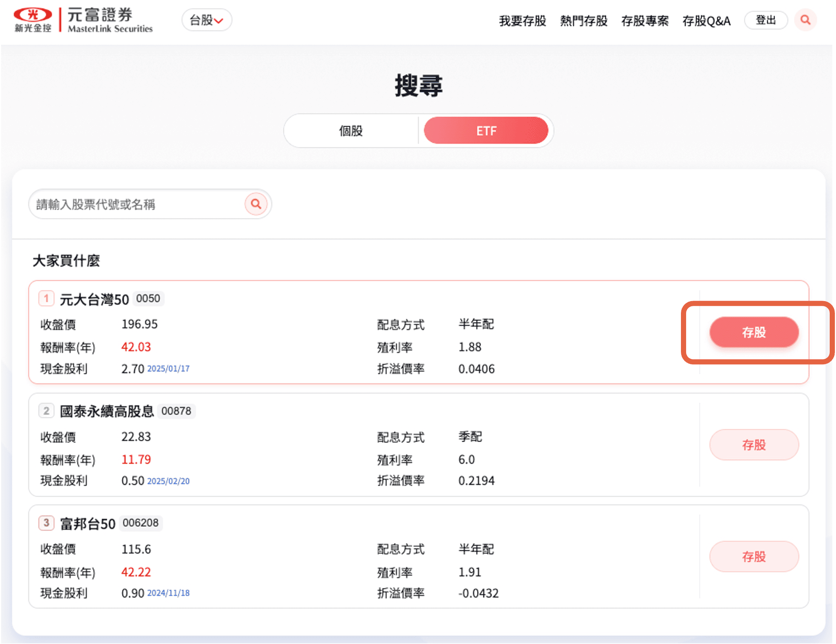Screen dimensions: 836x644
Task: Click the dividend date 2024/11/18
Action: pos(168,593)
